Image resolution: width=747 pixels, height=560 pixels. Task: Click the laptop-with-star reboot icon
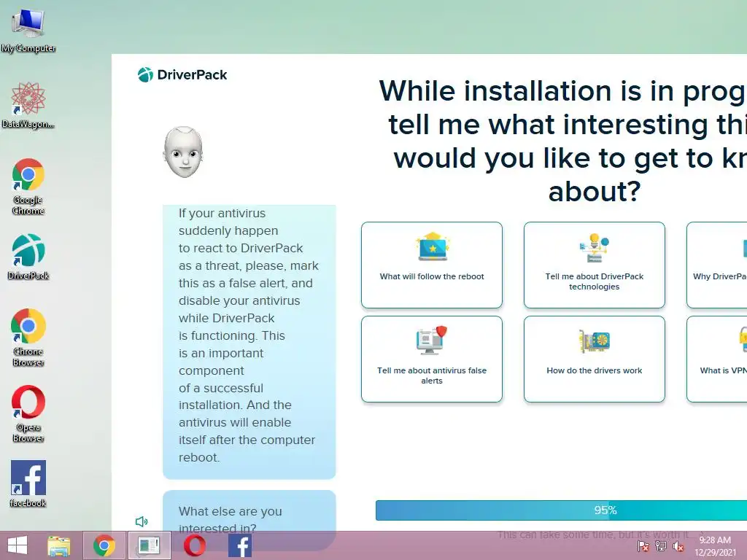coord(433,246)
